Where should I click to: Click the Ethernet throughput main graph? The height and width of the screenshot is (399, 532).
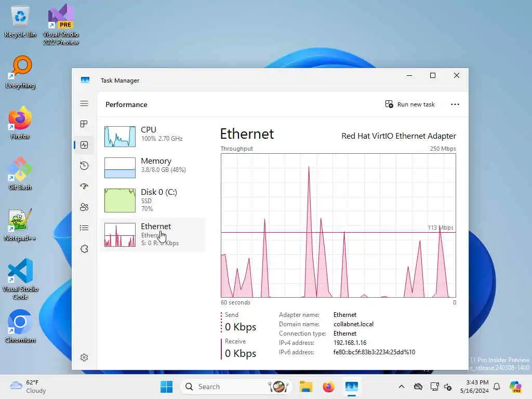(x=338, y=225)
